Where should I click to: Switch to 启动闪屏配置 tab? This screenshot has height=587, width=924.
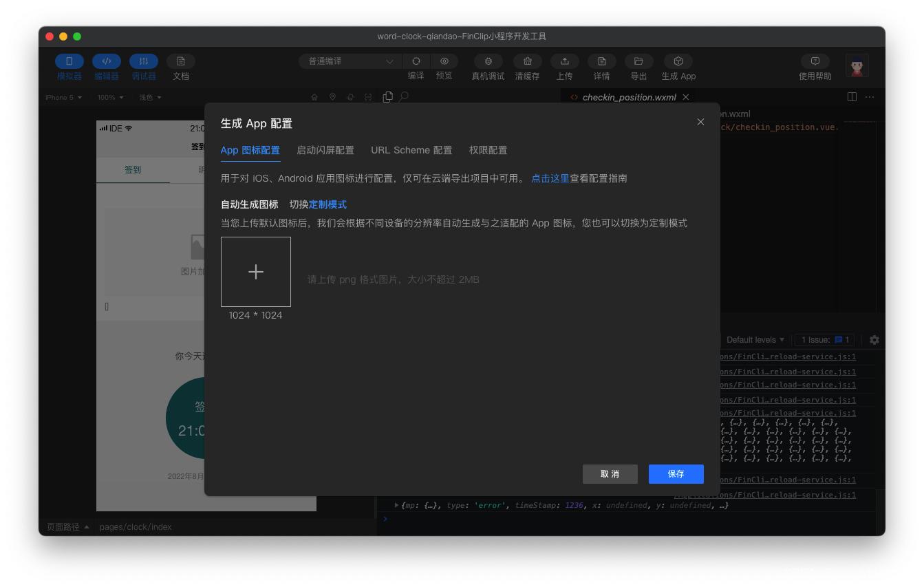pos(325,150)
